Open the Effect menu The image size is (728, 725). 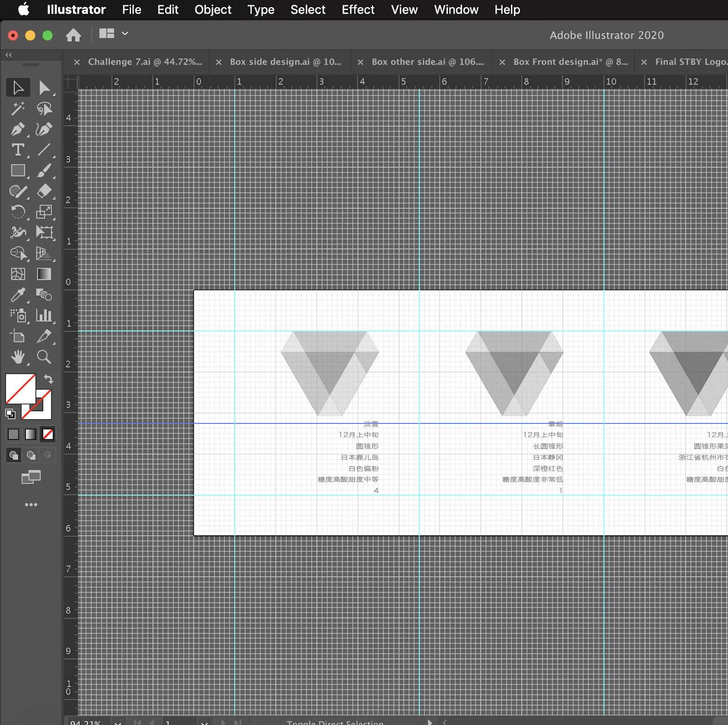(358, 10)
